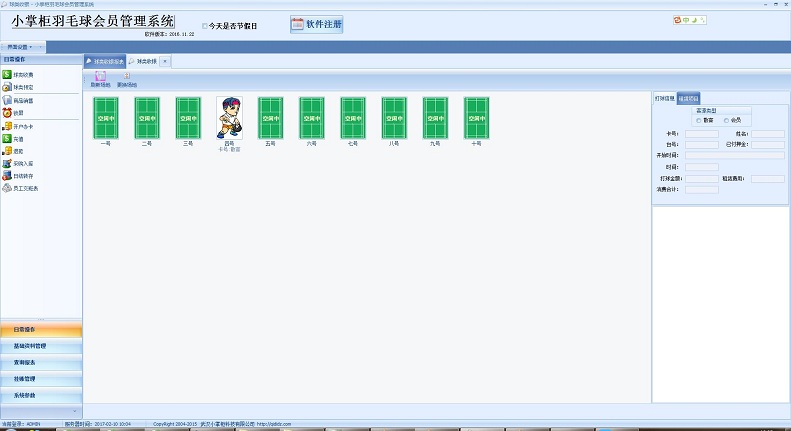Select the 散客 walk-in radio button
The image size is (791, 431).
[x=698, y=119]
